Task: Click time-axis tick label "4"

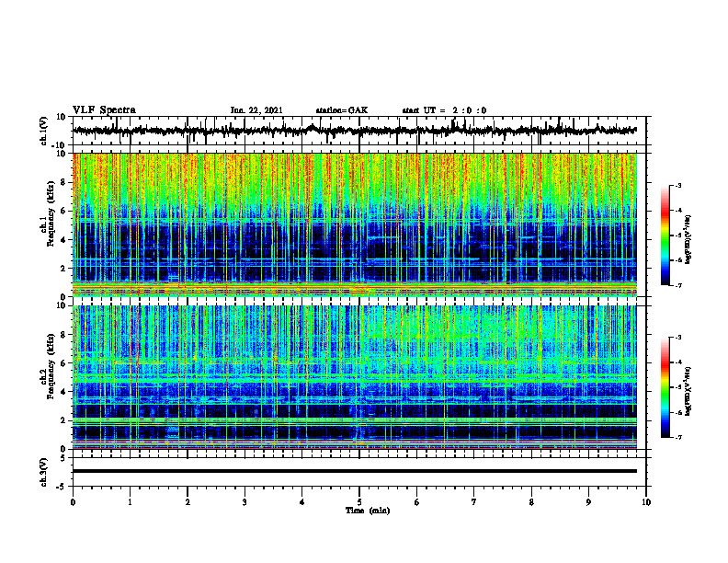Action: 302,502
